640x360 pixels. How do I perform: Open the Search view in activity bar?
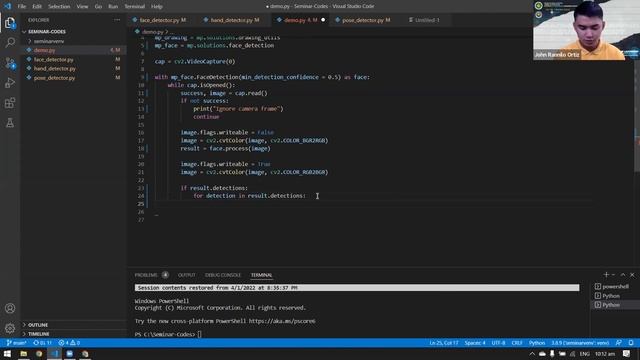(x=10, y=42)
